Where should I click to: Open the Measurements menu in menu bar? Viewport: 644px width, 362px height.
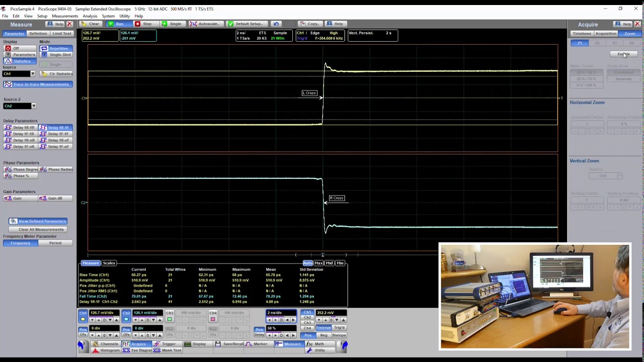click(x=65, y=16)
